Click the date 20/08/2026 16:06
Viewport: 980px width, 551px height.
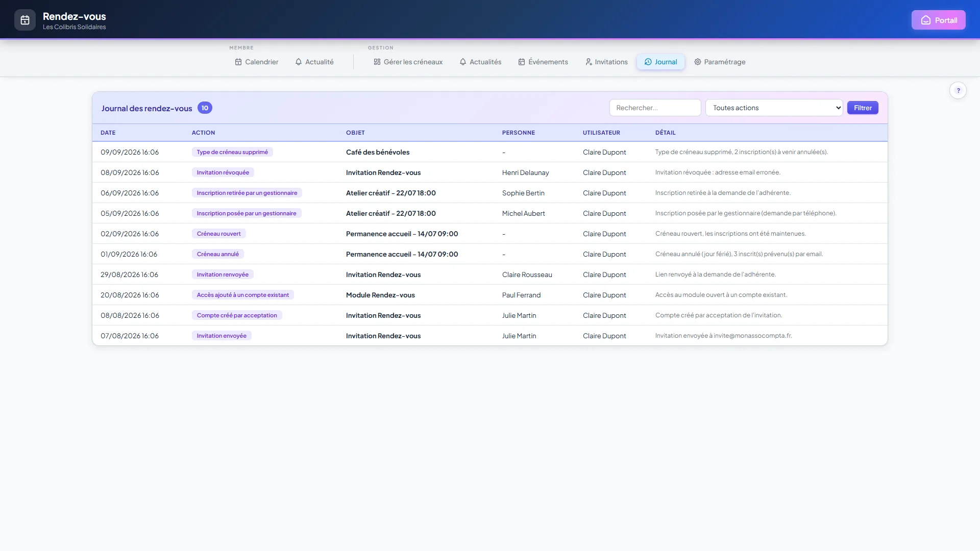point(130,295)
